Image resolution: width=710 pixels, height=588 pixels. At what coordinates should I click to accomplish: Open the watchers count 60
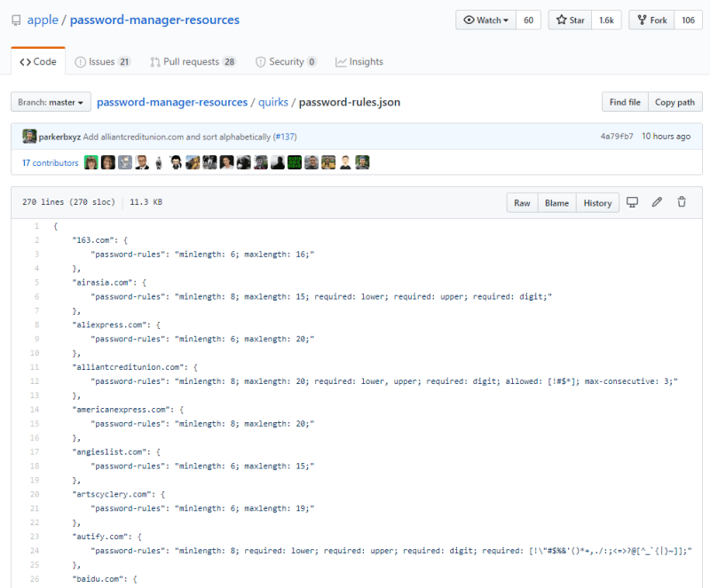point(528,20)
